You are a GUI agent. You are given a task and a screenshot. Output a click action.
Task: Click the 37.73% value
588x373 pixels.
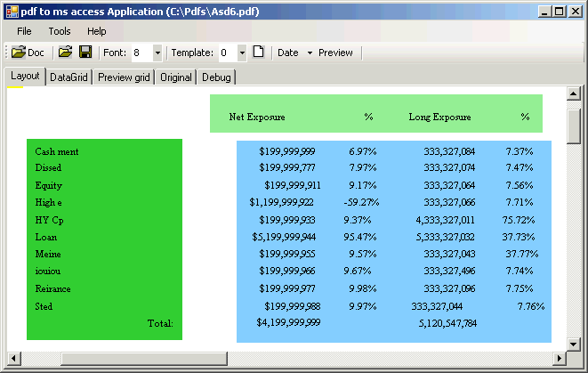pos(519,237)
